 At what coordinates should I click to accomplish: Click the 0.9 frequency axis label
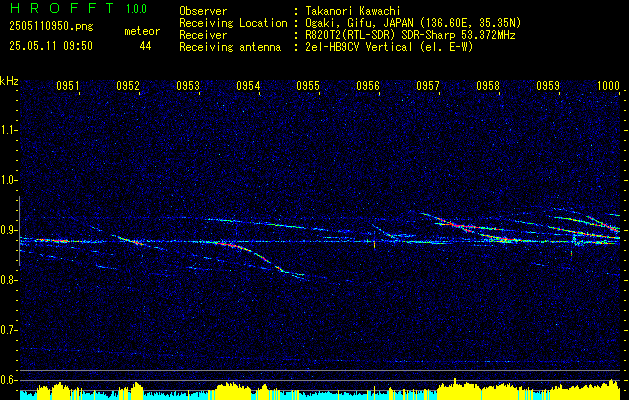[x=8, y=230]
